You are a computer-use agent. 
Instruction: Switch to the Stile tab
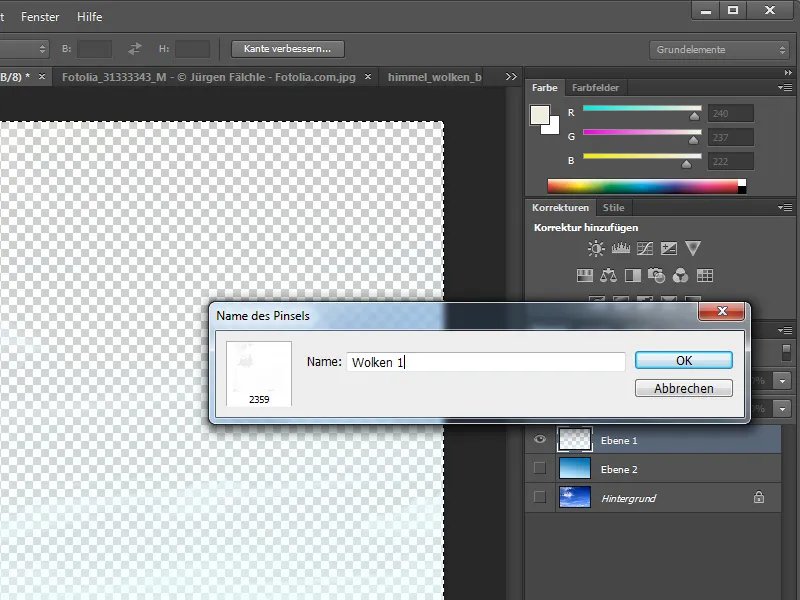613,208
